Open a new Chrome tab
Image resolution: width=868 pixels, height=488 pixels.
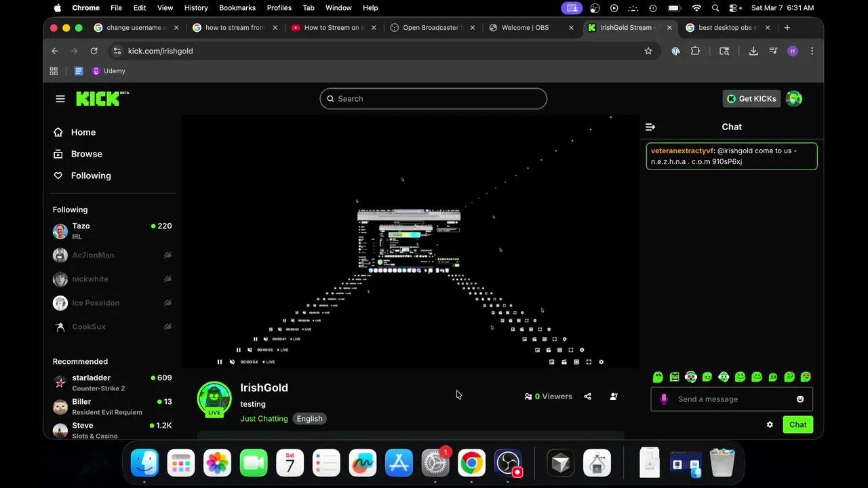coord(787,28)
